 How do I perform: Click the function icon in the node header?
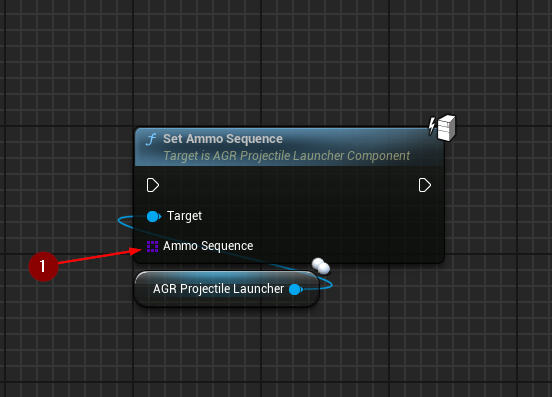151,139
